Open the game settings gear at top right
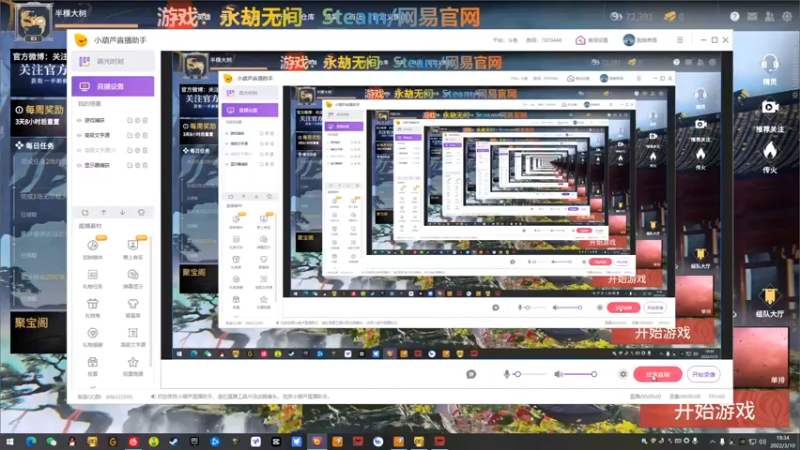The image size is (800, 450). tap(787, 16)
